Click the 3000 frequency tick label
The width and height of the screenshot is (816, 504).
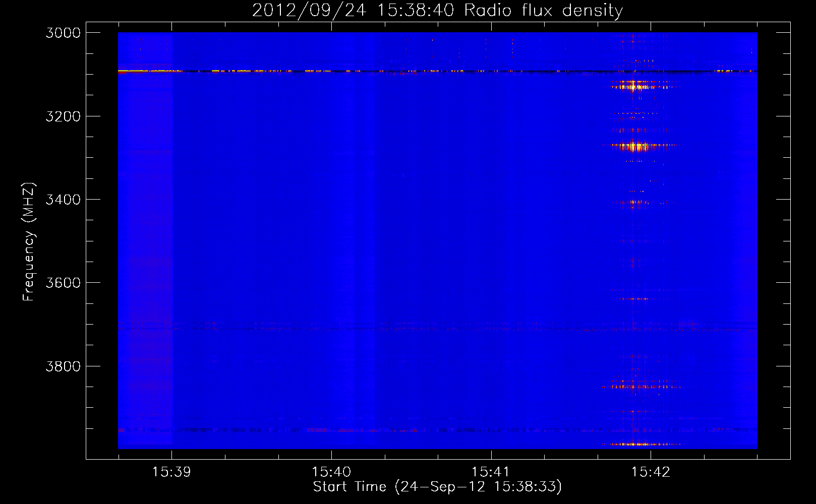[x=63, y=33]
